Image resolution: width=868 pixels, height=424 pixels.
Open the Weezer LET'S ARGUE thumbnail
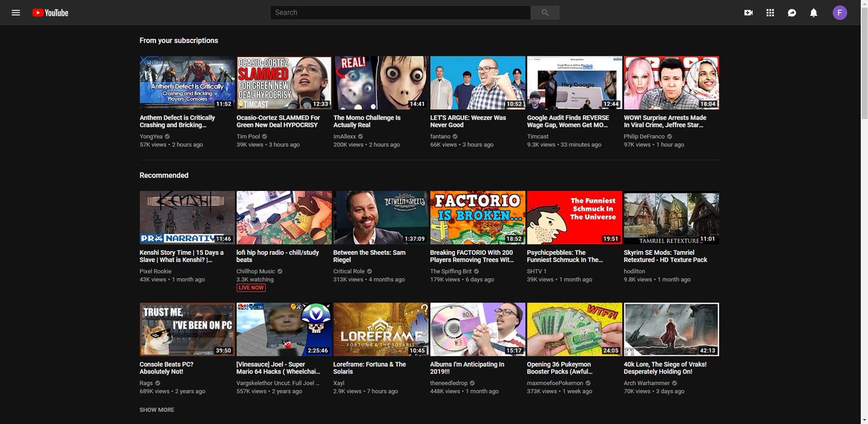[x=477, y=82]
